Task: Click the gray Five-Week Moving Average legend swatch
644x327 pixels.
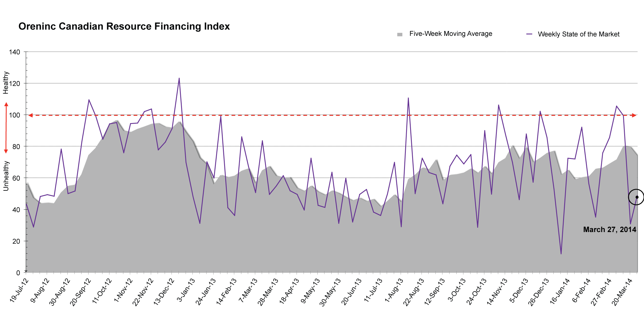Action: (400, 34)
